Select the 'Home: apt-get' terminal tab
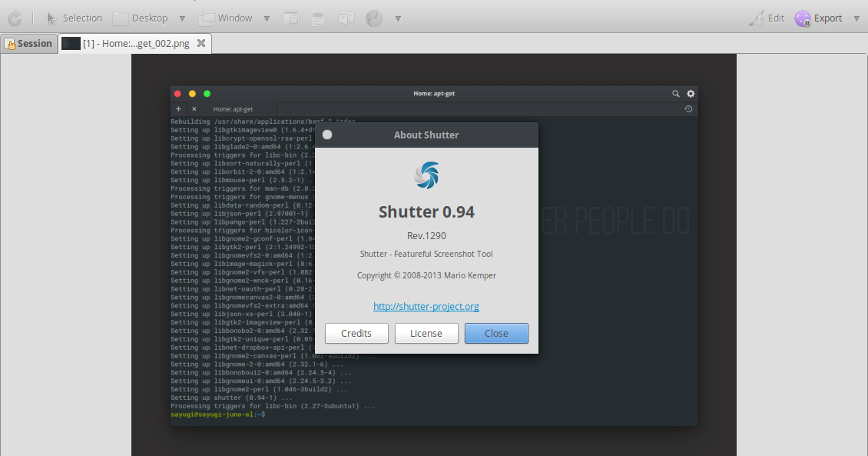This screenshot has width=868, height=456. click(233, 109)
